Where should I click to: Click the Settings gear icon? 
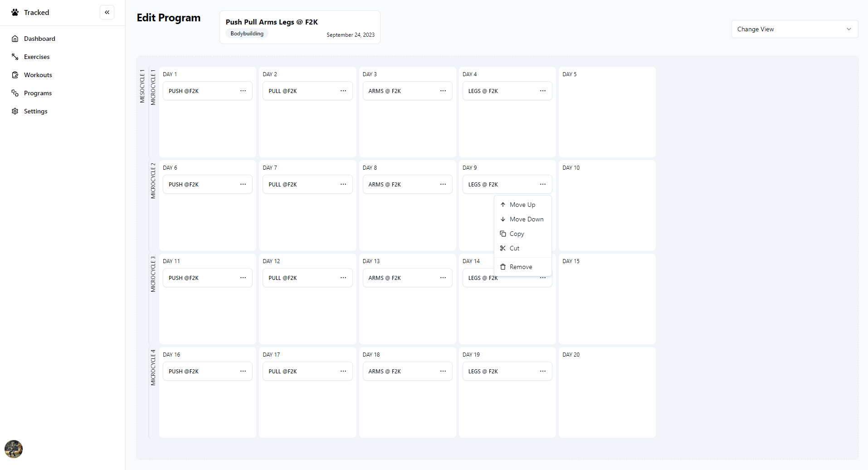coord(15,111)
